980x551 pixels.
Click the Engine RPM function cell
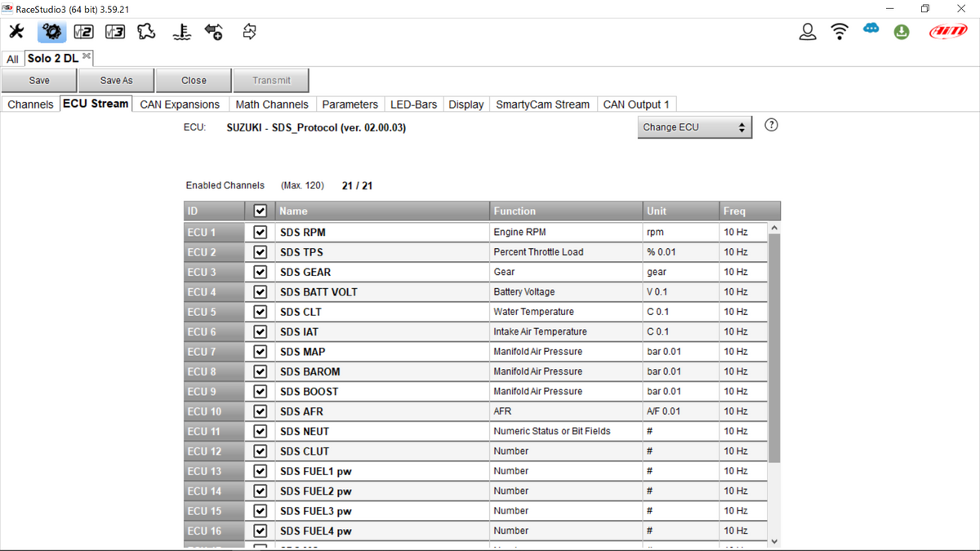(566, 232)
